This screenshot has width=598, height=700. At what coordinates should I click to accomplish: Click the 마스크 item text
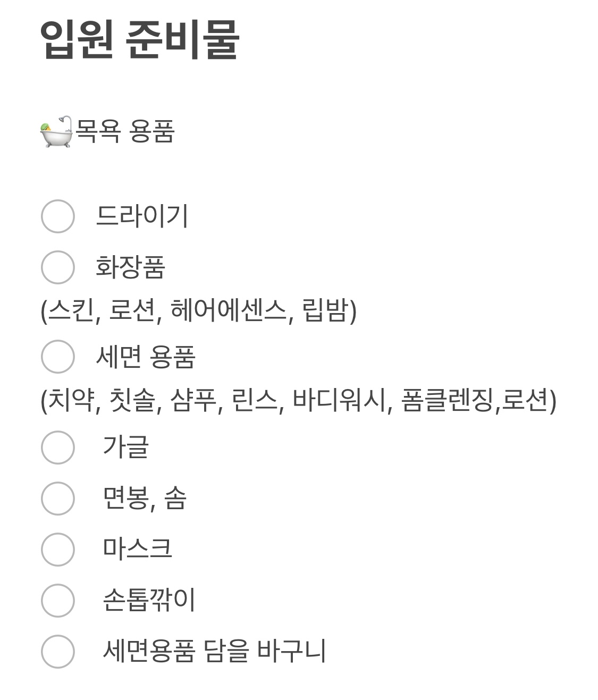point(138,549)
